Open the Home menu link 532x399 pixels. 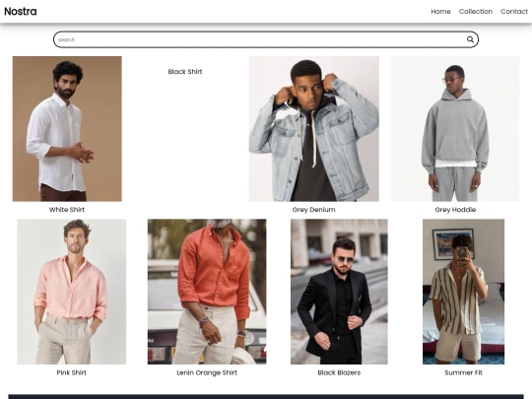(x=440, y=12)
